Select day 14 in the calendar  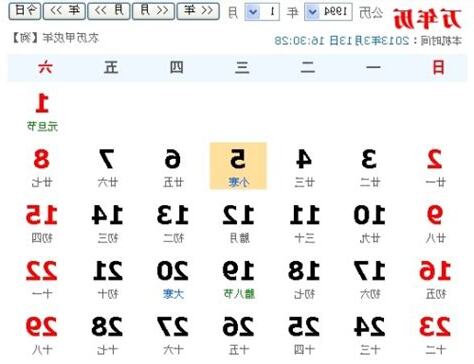coord(107,223)
